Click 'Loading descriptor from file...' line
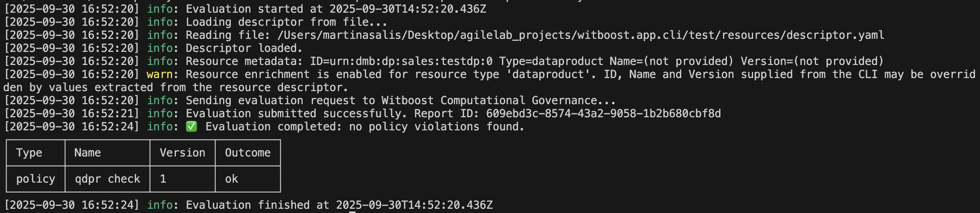 286,22
